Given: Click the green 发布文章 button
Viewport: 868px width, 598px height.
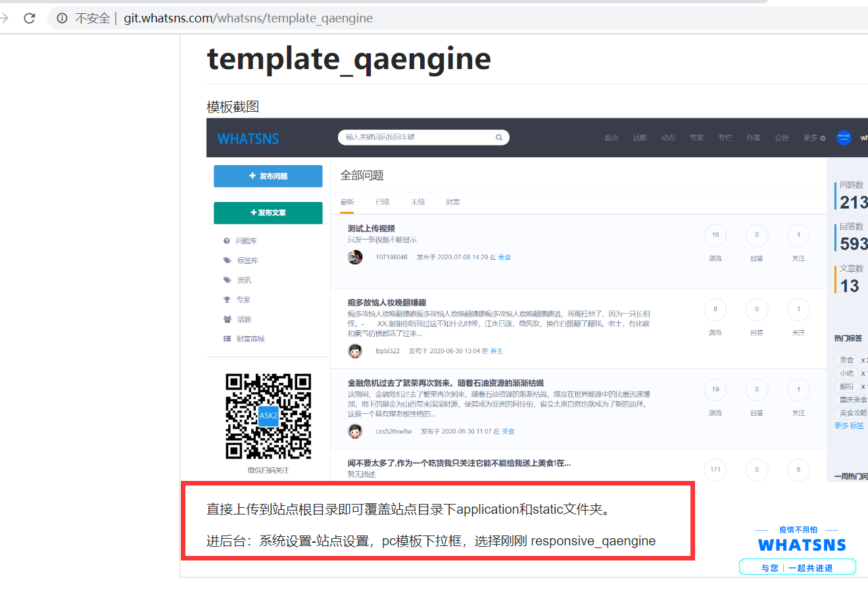Looking at the screenshot, I should 268,212.
